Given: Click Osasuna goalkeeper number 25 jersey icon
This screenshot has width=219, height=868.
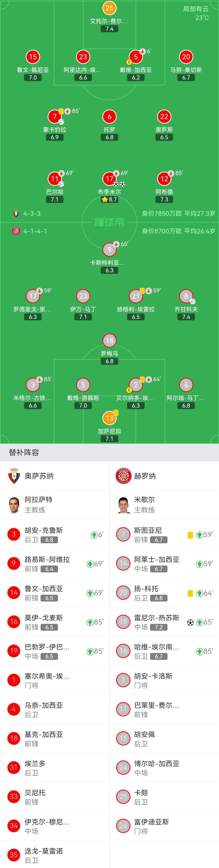Looking at the screenshot, I should [109, 8].
